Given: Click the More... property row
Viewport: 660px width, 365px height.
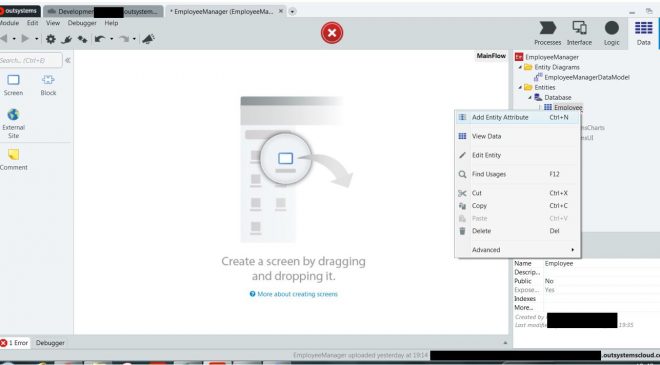Looking at the screenshot, I should tap(586, 308).
